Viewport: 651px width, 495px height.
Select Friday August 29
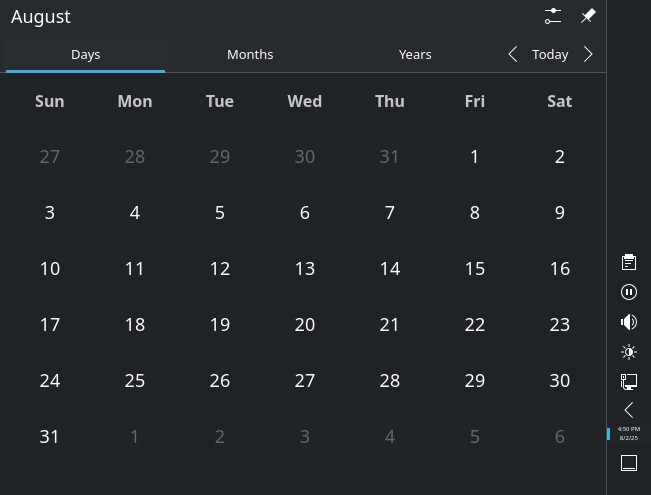(475, 381)
